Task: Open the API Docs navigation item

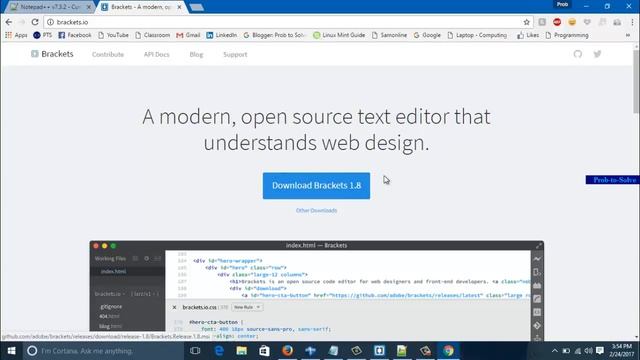Action: [156, 54]
